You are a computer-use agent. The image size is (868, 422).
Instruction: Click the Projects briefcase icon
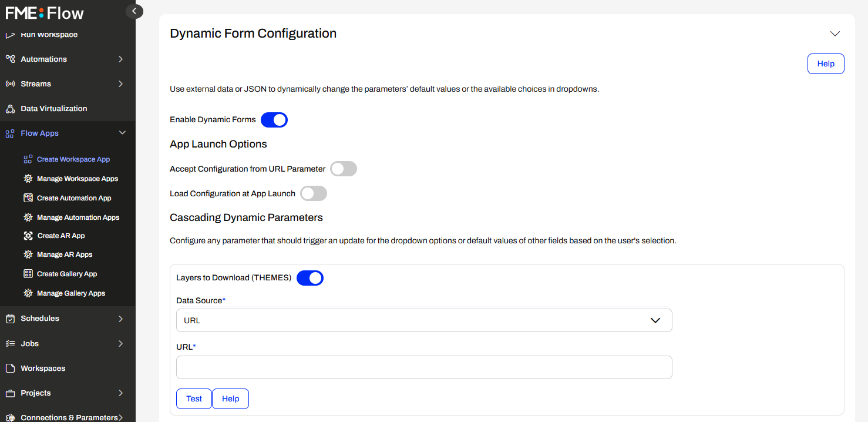click(x=10, y=393)
